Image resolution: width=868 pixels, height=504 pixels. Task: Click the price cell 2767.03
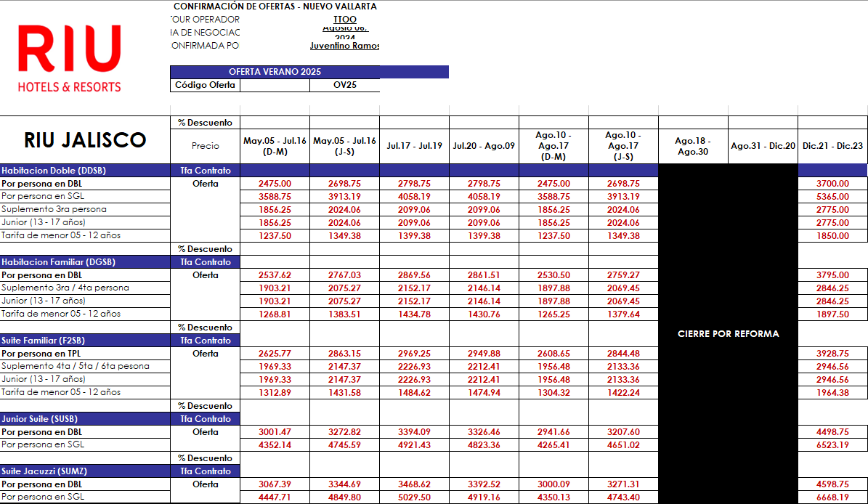345,275
